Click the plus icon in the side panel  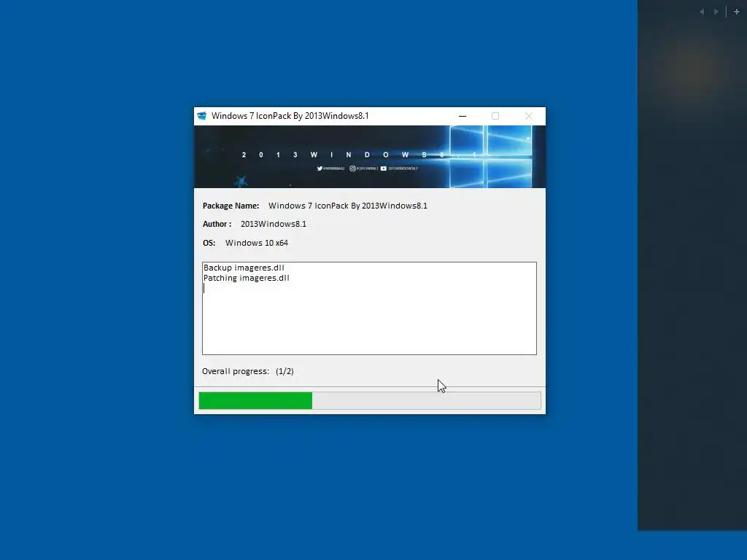point(737,12)
